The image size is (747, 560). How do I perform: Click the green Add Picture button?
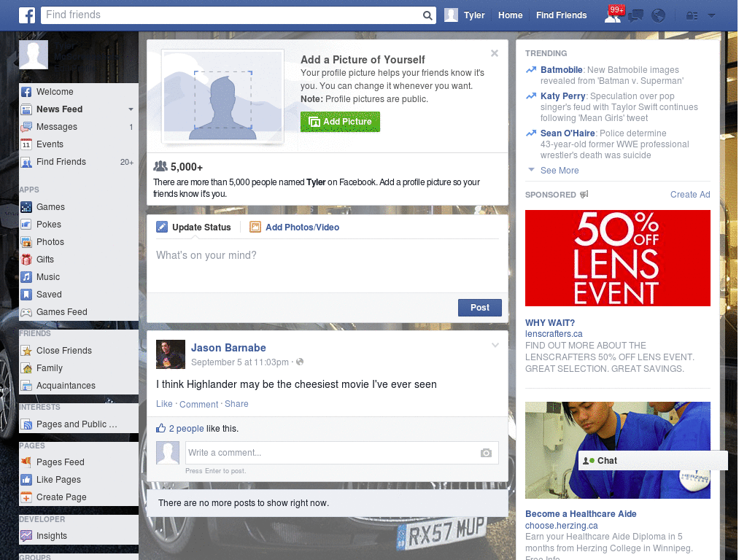[x=340, y=122]
